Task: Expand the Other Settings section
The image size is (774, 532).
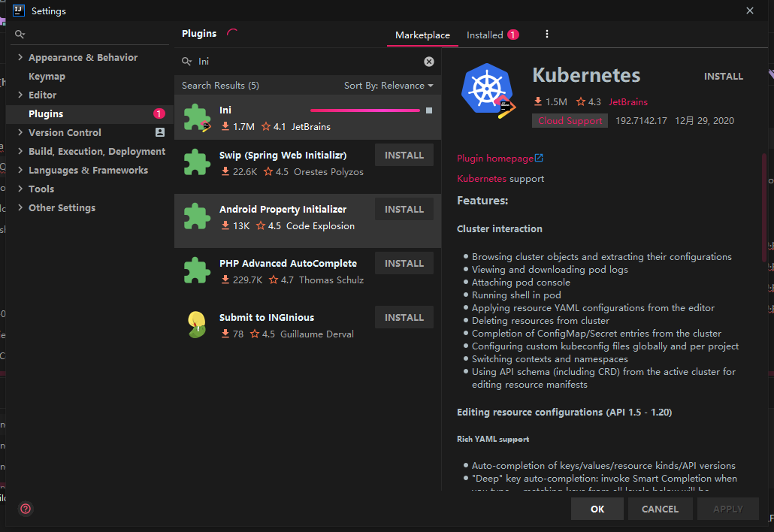Action: (20, 207)
